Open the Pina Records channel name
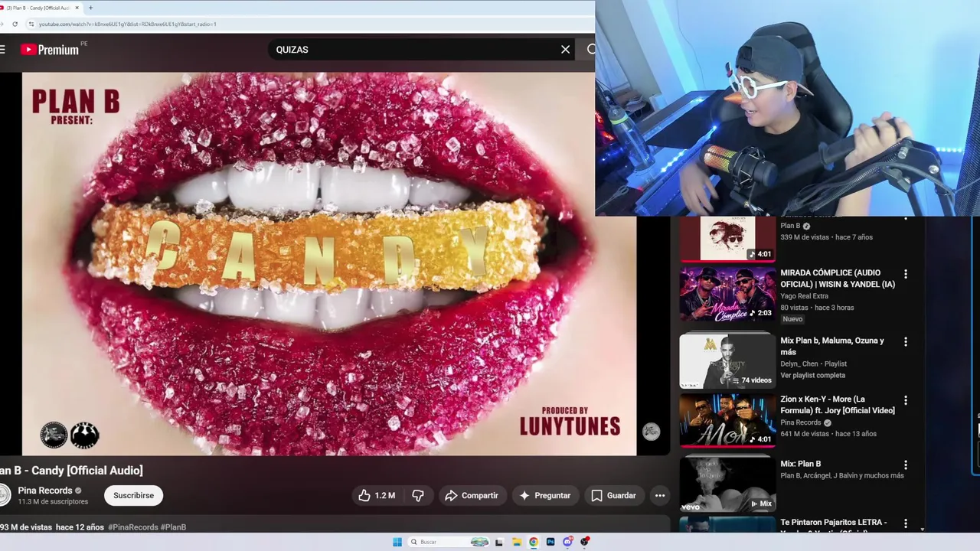 click(x=45, y=491)
